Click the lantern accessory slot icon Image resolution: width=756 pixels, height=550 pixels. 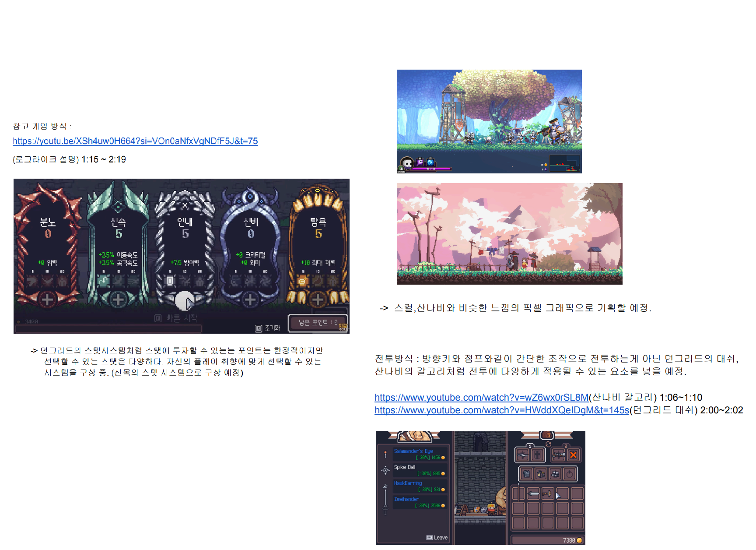[x=541, y=474]
